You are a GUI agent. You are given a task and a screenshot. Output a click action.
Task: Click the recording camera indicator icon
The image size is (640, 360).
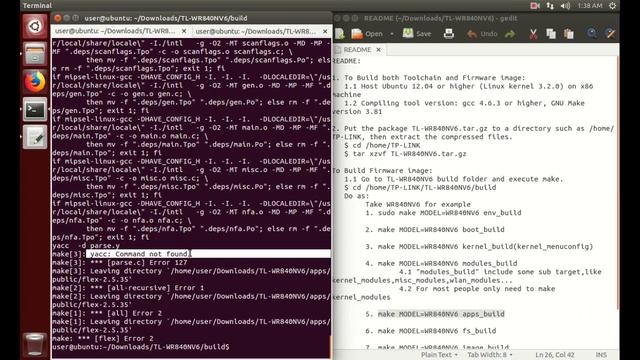point(535,6)
